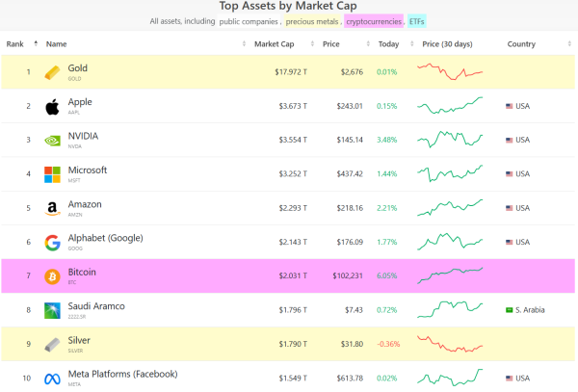Click the Silver bar icon

point(52,345)
